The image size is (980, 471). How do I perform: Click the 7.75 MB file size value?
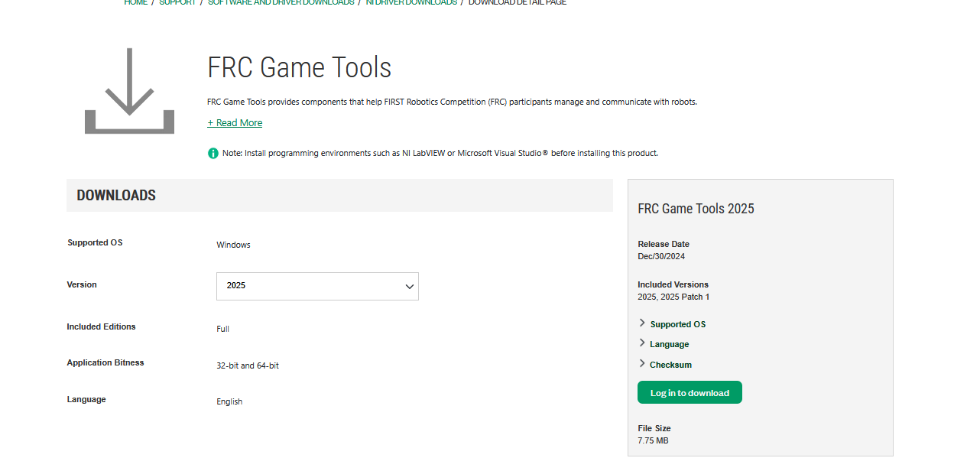tap(653, 440)
